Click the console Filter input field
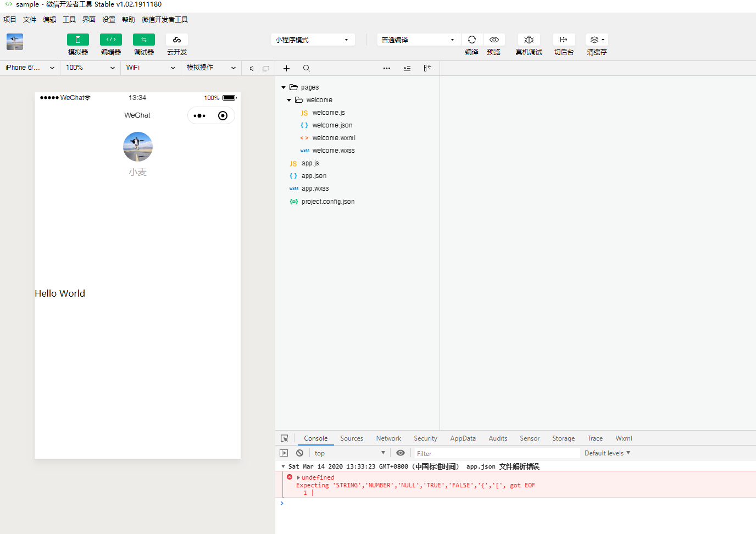The image size is (756, 534). tap(497, 453)
